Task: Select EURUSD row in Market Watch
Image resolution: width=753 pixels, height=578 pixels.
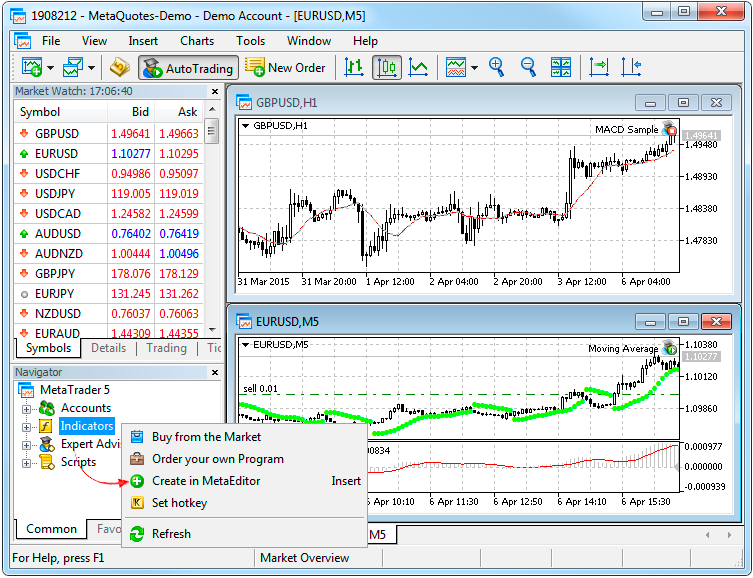Action: point(109,154)
